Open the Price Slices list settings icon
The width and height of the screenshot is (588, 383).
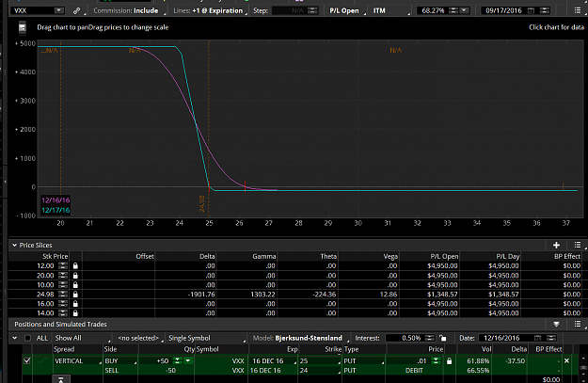point(578,245)
